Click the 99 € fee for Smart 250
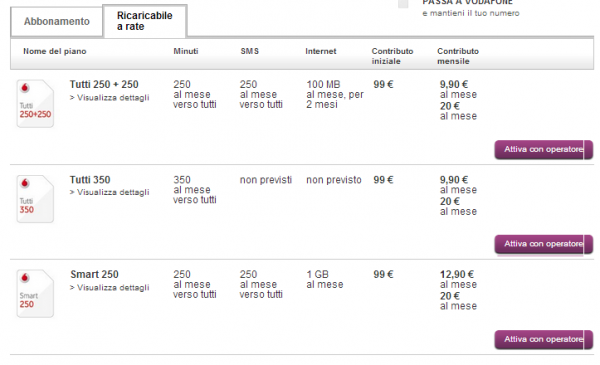Viewport: 600px width, 365px height. [x=383, y=274]
